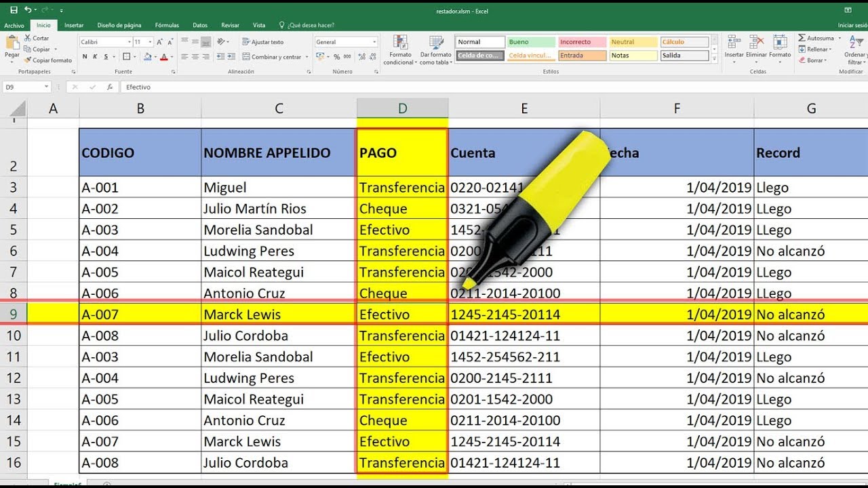Increase font size with large A icon

pos(160,42)
